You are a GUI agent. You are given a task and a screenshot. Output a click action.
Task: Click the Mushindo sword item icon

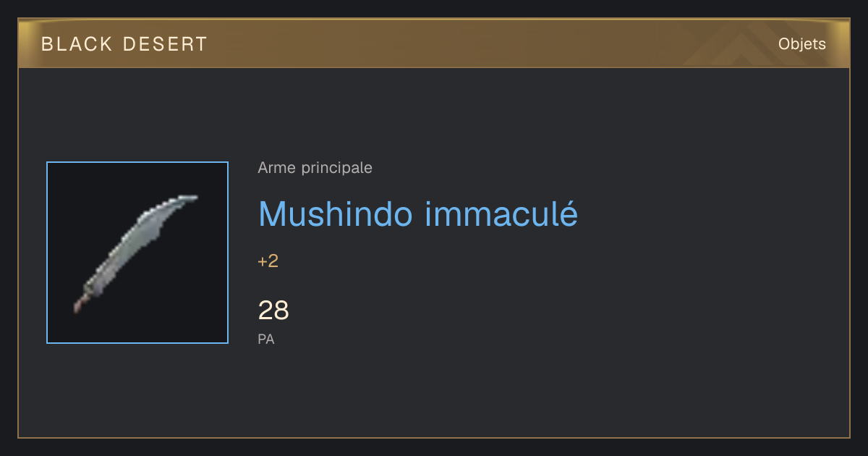tap(135, 253)
